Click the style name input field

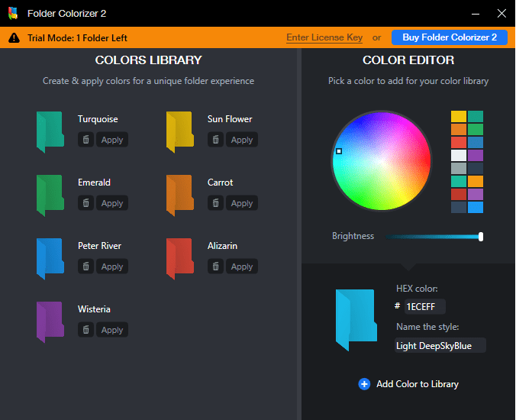coord(440,345)
